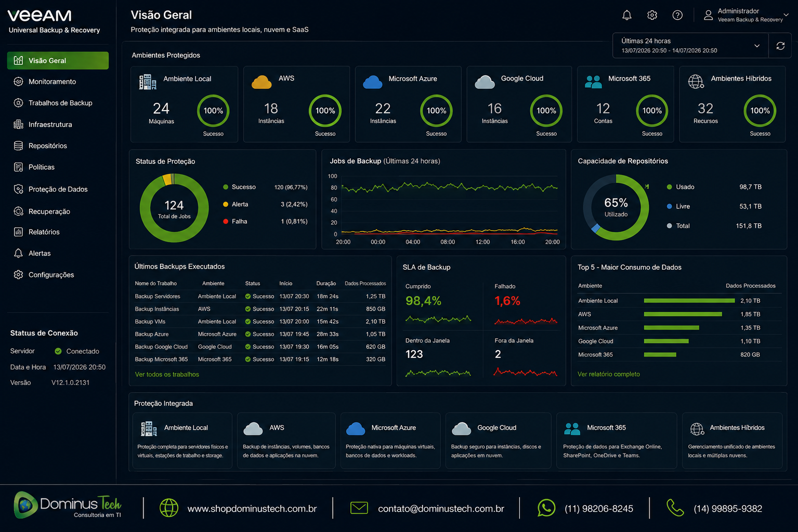
Task: Click the Microsoft Azure 1,35 TB value
Action: (x=750, y=328)
